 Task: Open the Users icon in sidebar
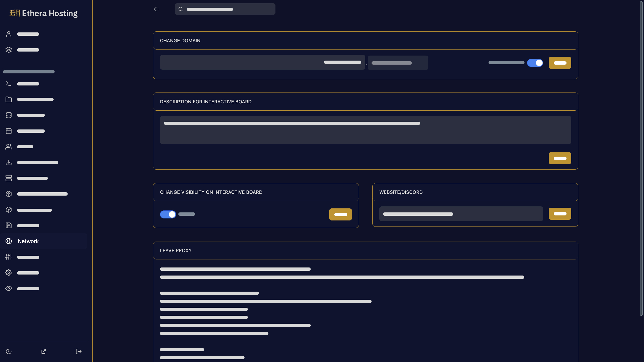tap(9, 147)
